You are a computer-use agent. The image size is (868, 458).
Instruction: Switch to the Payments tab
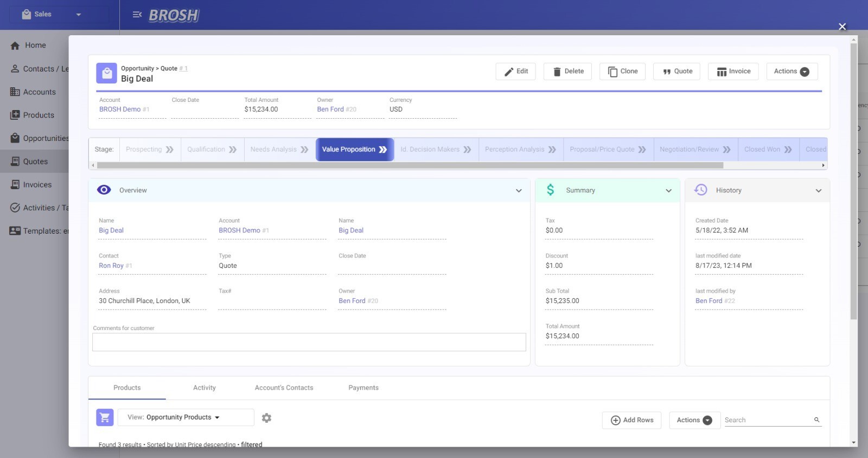coord(363,388)
